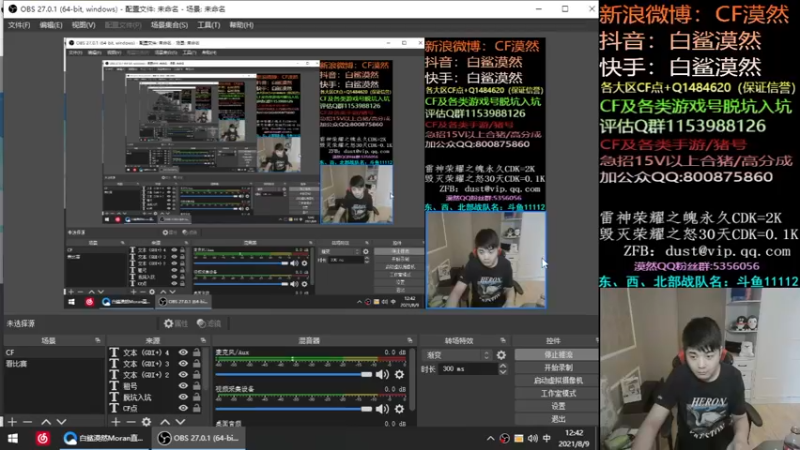Open the 场景集合(S) menu
Screen dimensions: 800x450
pyautogui.click(x=169, y=25)
